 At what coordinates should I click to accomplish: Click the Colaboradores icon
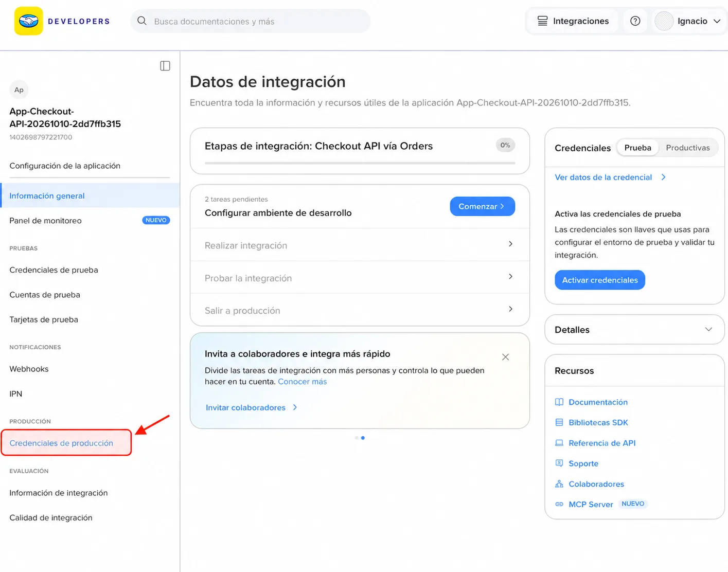[x=559, y=484]
